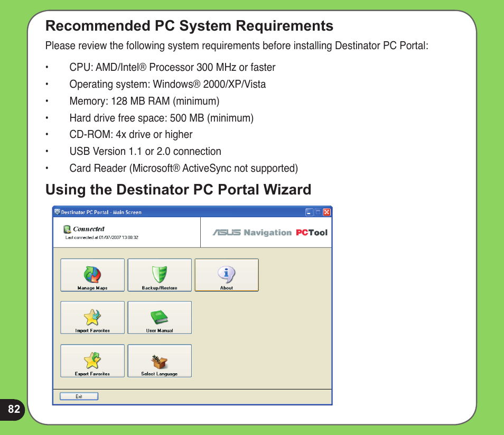Click 'CD-ROM: 4x drive or higher' line
Image resolution: width=504 pixels, height=435 pixels.
click(x=131, y=134)
